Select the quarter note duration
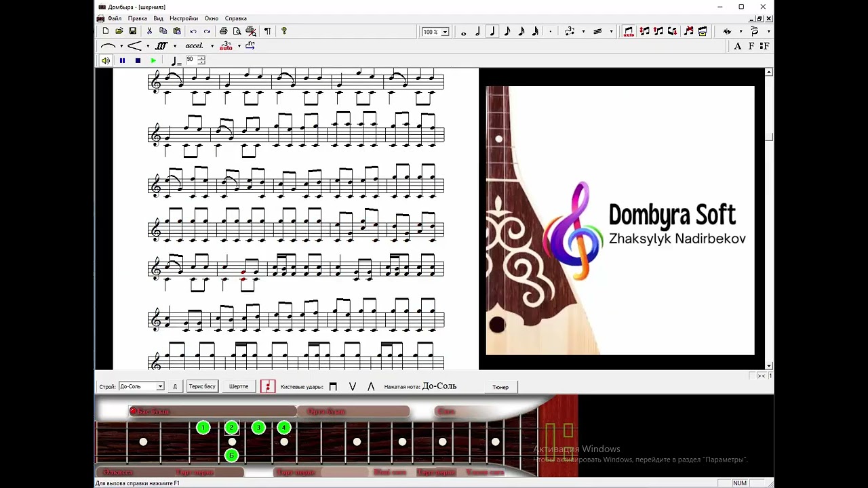This screenshot has width=868, height=488. (x=492, y=32)
